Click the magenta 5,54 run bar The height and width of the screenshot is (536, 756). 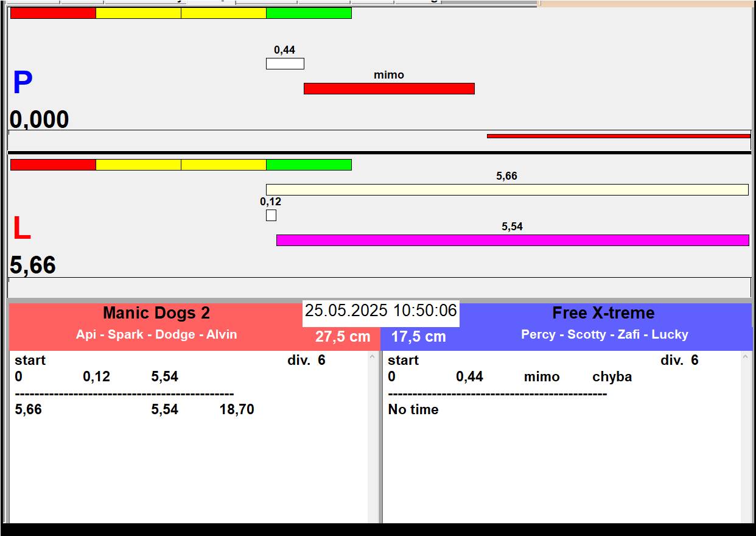[x=513, y=240]
